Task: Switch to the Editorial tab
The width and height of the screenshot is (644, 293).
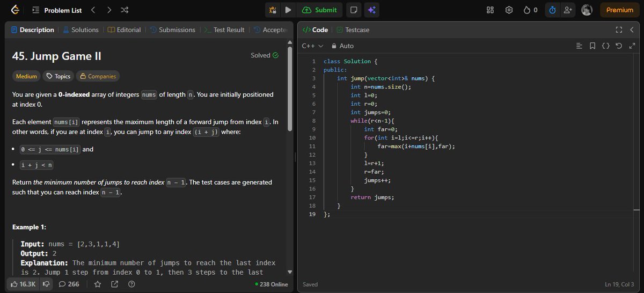Action: (124, 30)
